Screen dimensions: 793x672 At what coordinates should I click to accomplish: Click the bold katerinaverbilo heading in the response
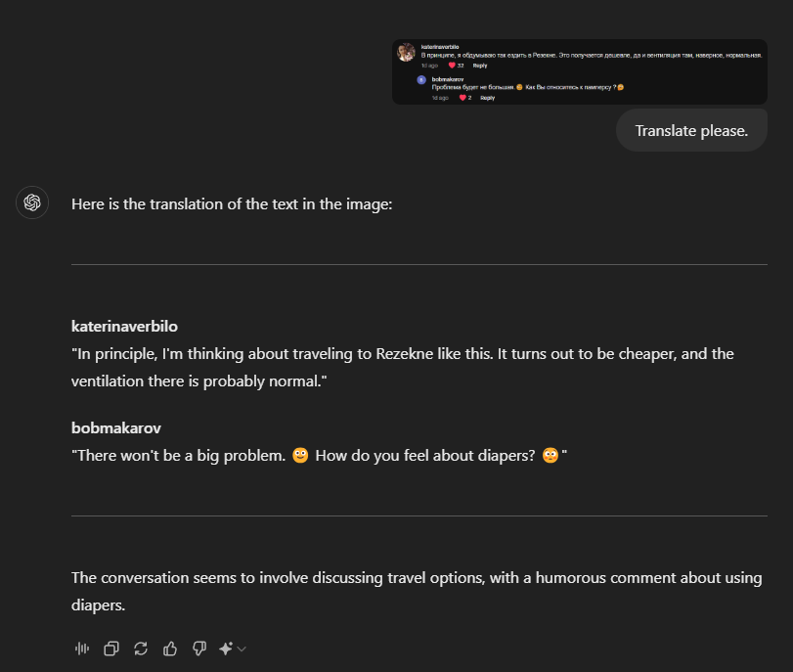[124, 326]
